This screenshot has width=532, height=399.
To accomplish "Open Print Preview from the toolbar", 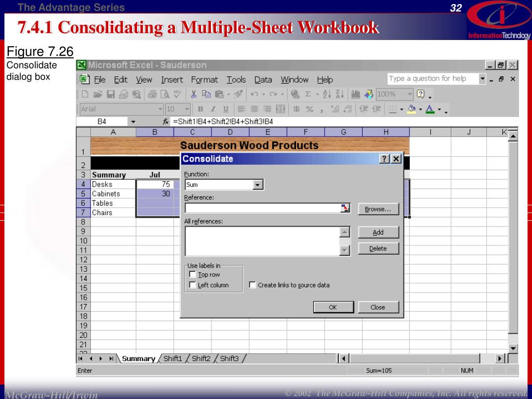I will pos(165,94).
